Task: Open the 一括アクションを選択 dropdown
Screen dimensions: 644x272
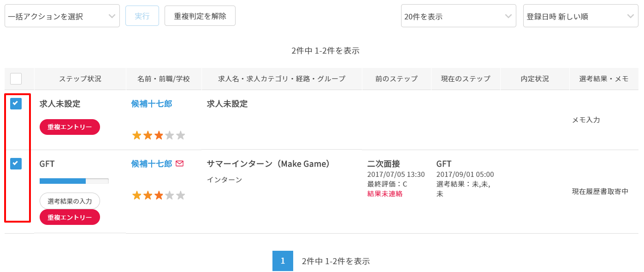Action: point(62,16)
